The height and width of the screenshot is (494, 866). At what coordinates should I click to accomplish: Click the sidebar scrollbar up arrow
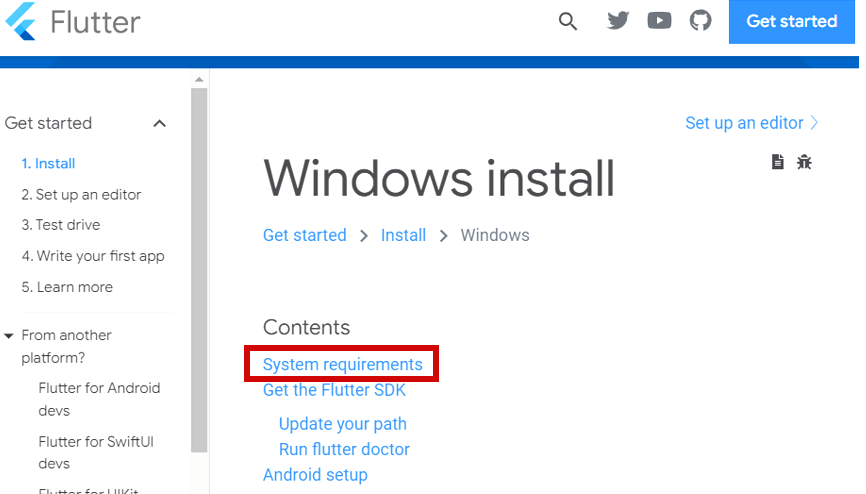pos(199,80)
